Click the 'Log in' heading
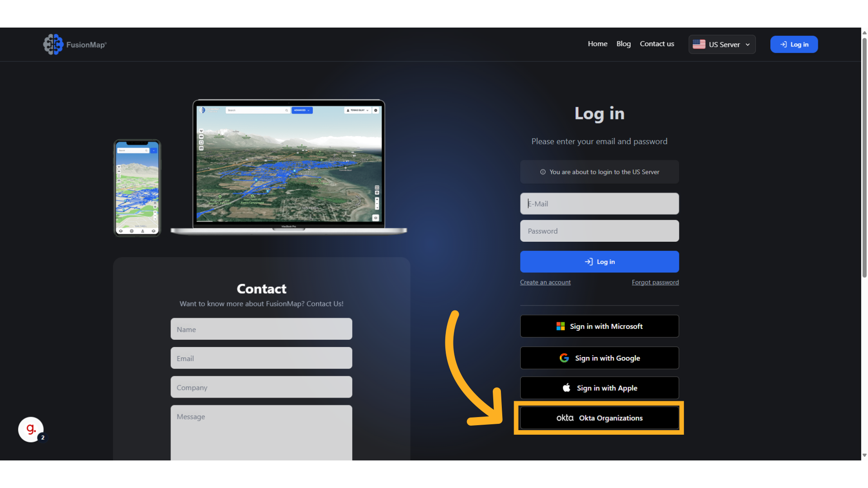Screen dimensions: 868x488 click(599, 114)
